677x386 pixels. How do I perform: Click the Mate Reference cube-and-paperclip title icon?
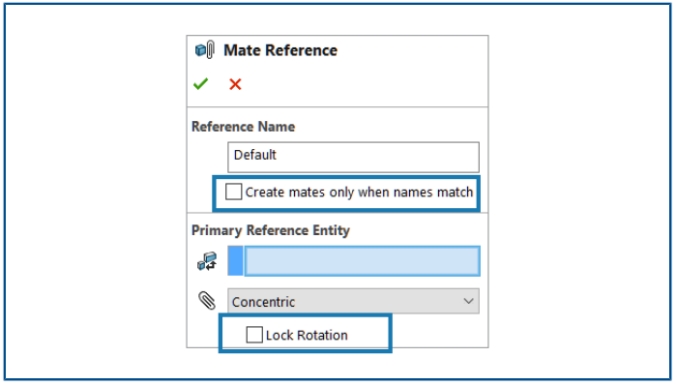205,50
